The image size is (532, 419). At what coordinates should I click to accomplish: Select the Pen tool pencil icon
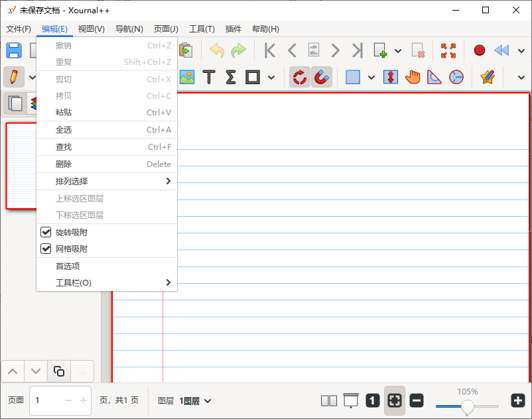pos(14,77)
